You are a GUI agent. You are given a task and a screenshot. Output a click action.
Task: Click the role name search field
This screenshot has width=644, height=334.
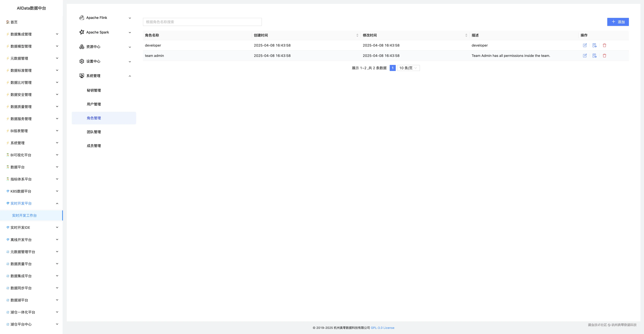click(202, 22)
